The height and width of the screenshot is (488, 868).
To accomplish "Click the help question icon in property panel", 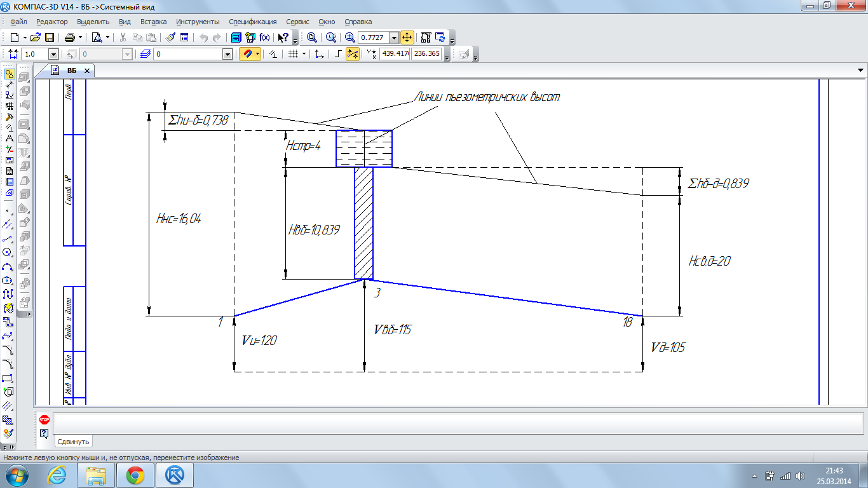I will 44,433.
